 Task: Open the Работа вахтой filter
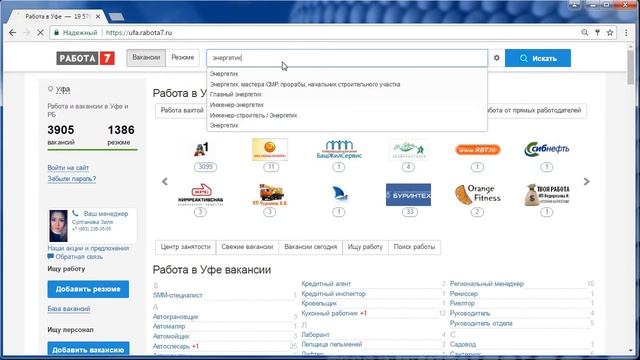(x=182, y=111)
